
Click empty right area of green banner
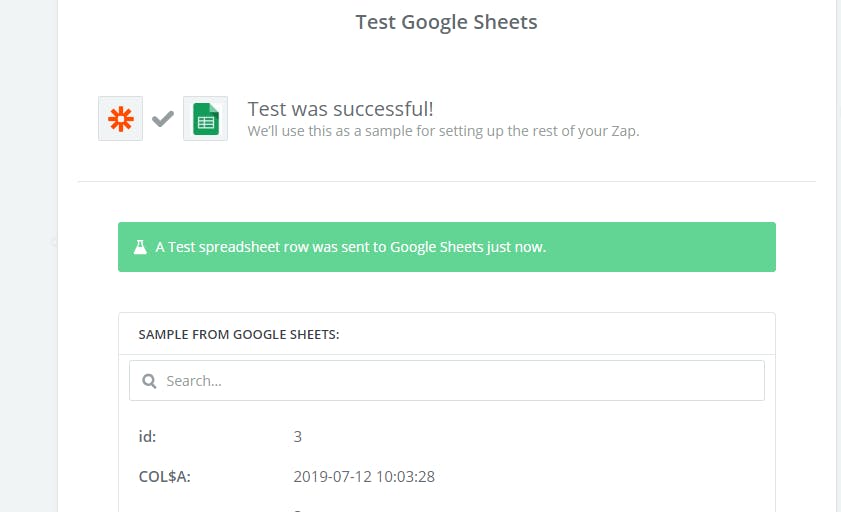tap(660, 247)
